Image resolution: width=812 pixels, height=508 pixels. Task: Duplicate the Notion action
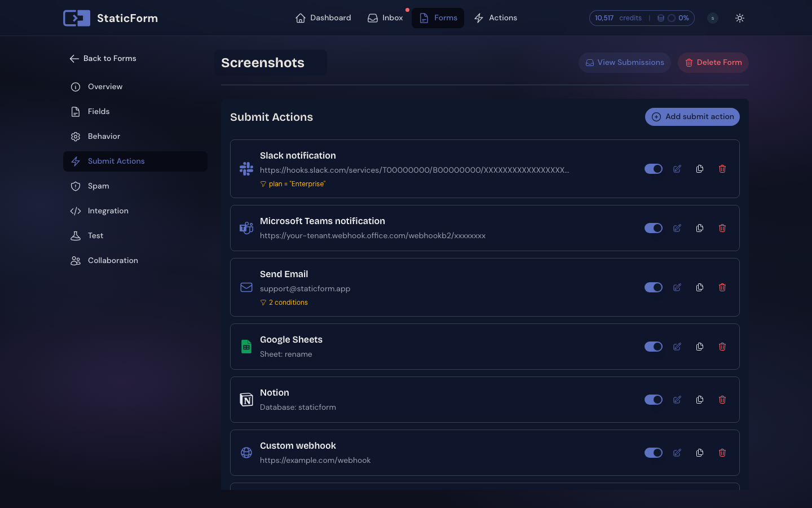tap(700, 400)
